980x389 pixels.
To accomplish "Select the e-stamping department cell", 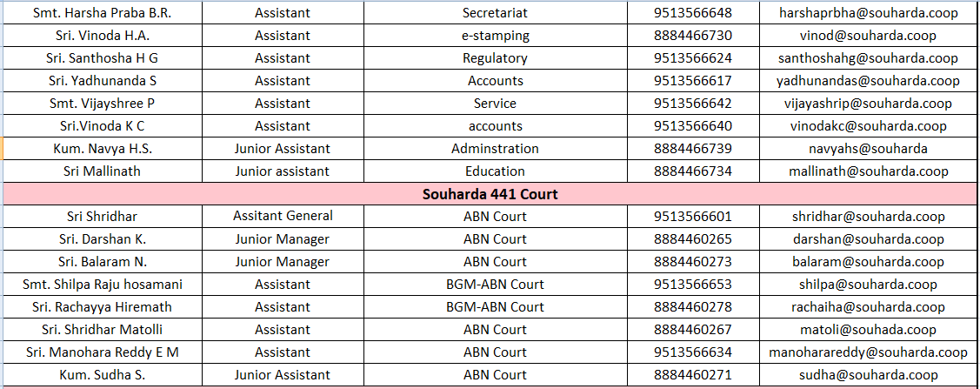I will point(495,36).
